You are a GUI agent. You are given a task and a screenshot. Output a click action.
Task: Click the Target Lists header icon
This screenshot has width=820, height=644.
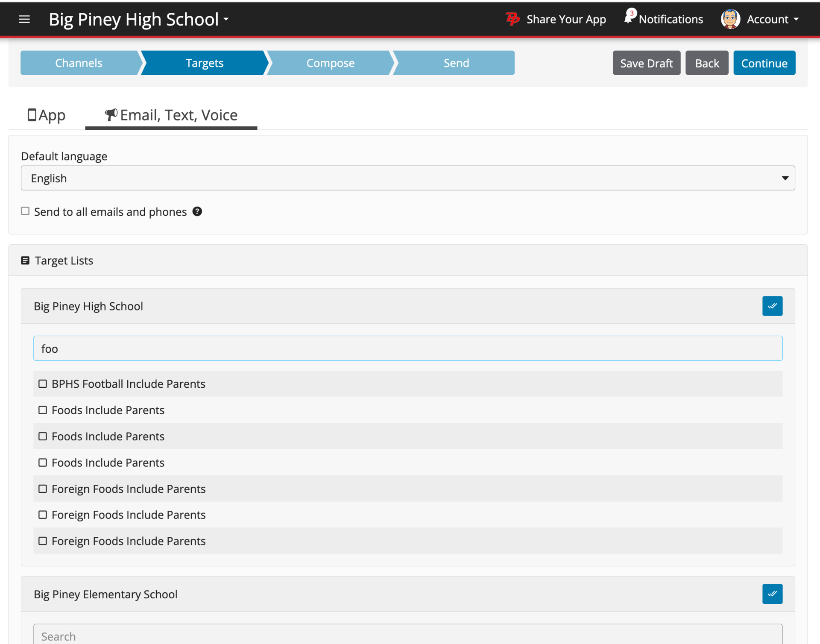(x=25, y=261)
